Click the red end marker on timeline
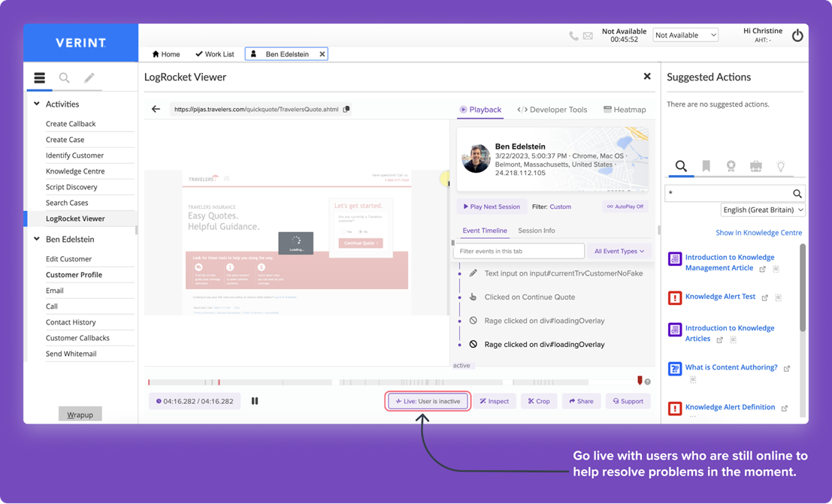The image size is (832, 504). (640, 380)
